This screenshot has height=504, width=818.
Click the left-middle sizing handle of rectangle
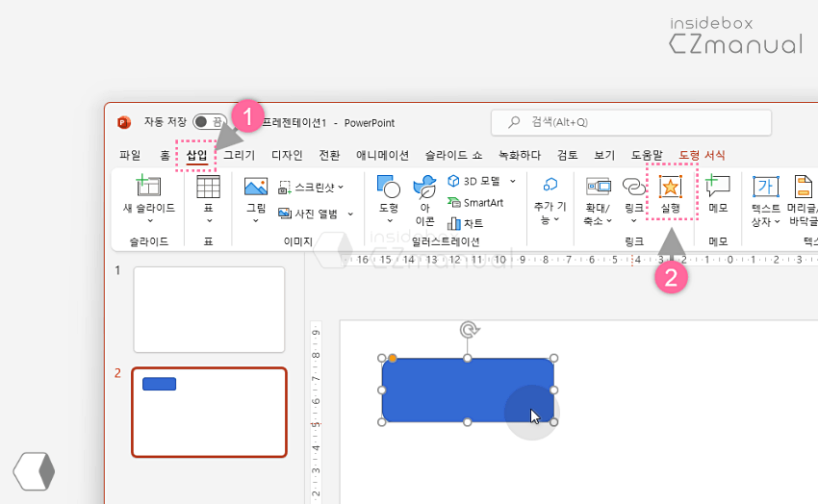[382, 390]
